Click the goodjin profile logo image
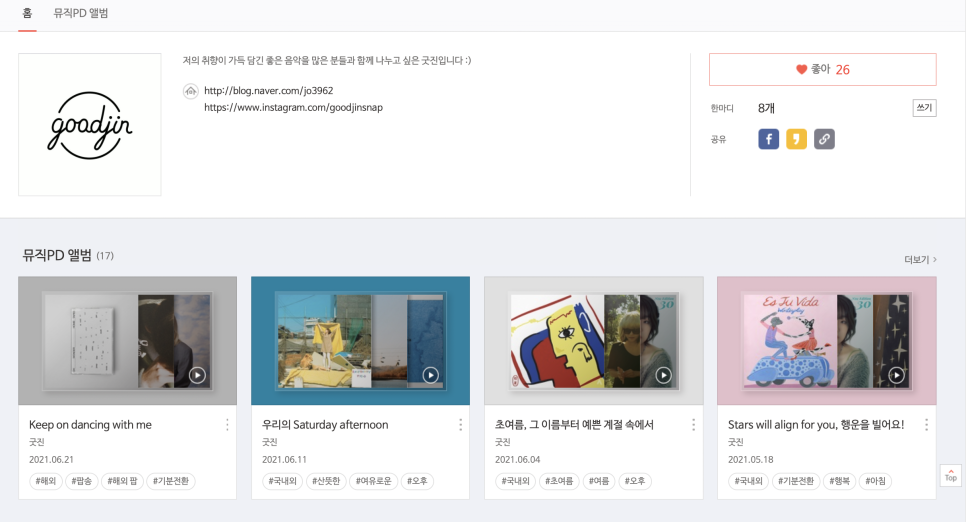This screenshot has width=966, height=522. tap(90, 124)
